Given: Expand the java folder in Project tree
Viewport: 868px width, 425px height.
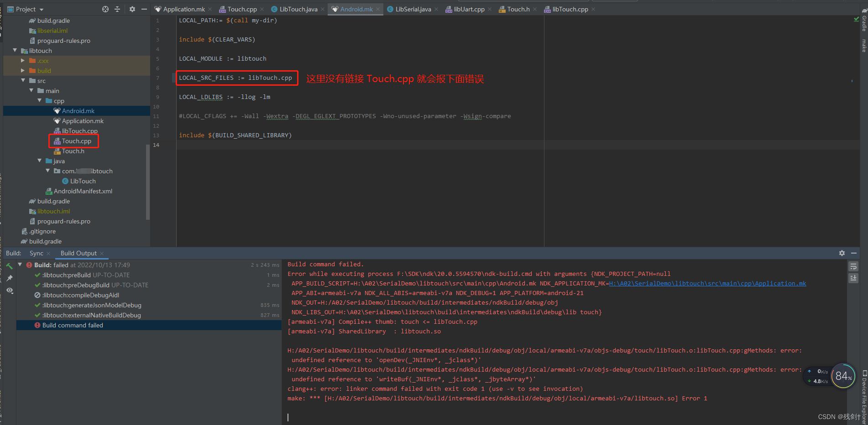Looking at the screenshot, I should pos(40,161).
